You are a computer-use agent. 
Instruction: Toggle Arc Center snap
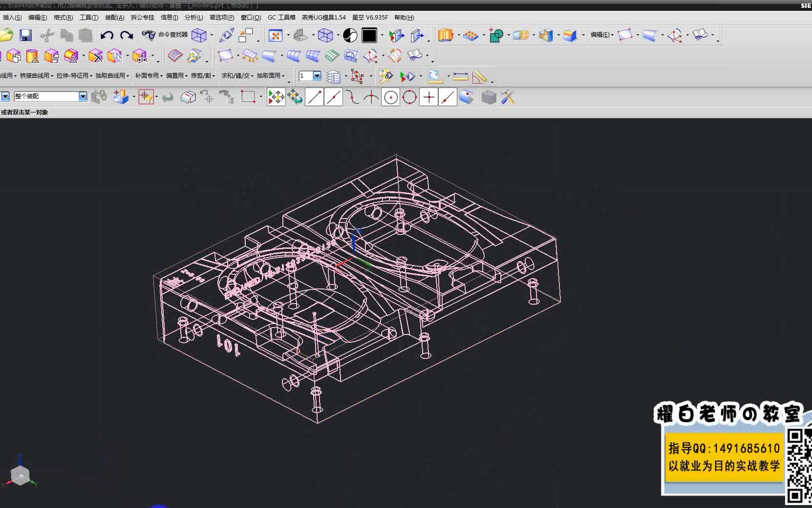click(x=390, y=97)
